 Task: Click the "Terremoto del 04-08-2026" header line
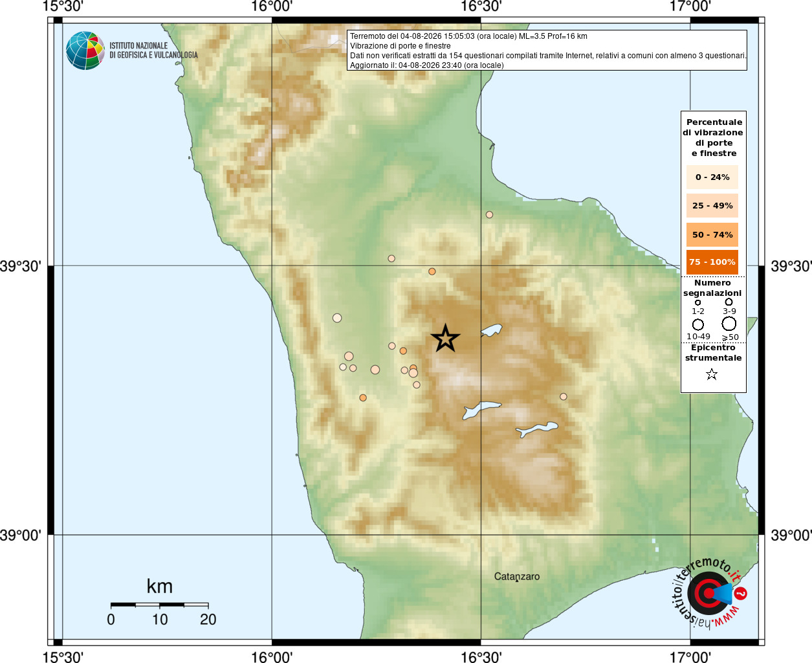coord(468,36)
